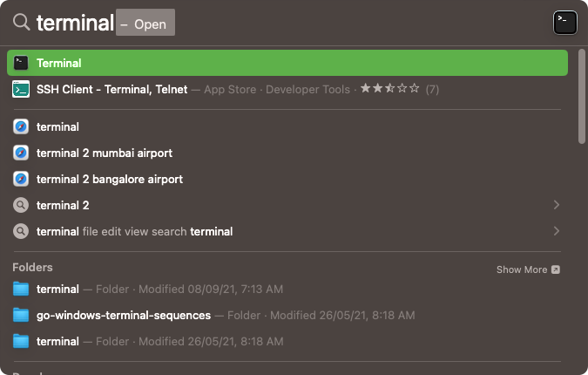The image size is (588, 375).
Task: Select 'terminal 2 mumbai airport' suggestion
Action: [x=287, y=153]
